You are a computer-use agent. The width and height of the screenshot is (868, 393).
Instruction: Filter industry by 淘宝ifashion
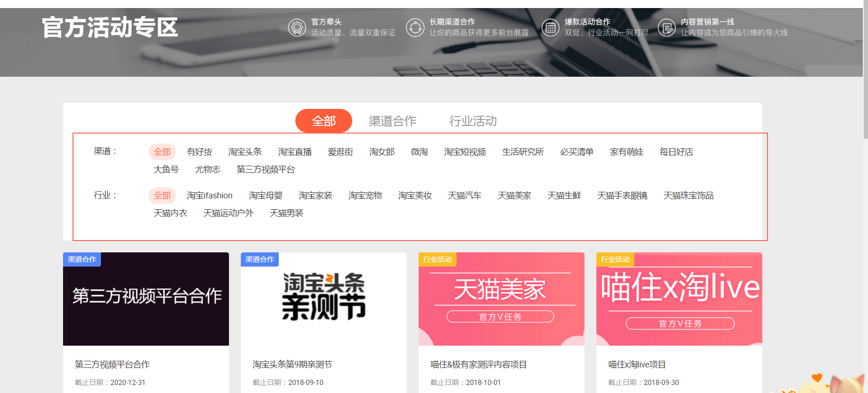[x=210, y=196]
